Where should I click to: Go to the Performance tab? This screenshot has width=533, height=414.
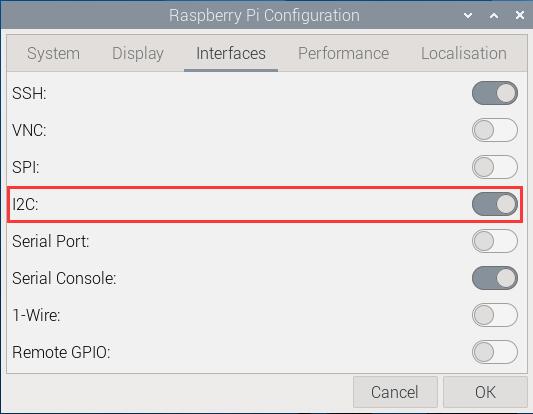(x=343, y=53)
